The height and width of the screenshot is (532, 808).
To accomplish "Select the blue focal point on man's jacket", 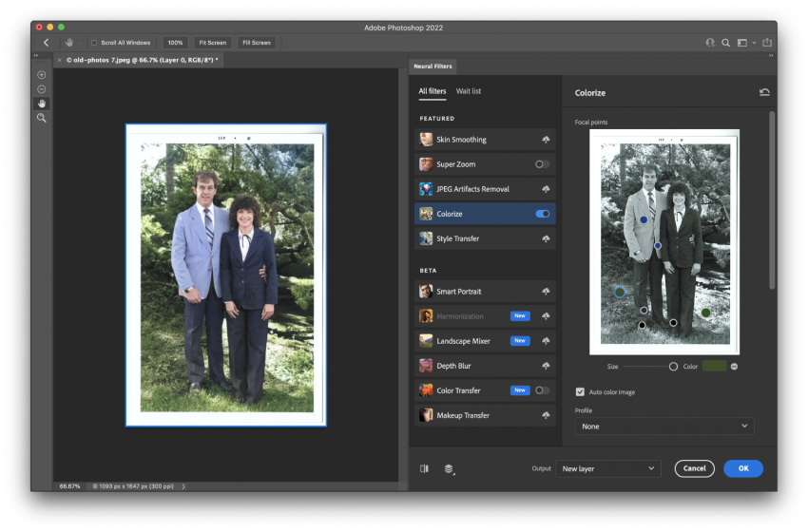I will pos(644,219).
